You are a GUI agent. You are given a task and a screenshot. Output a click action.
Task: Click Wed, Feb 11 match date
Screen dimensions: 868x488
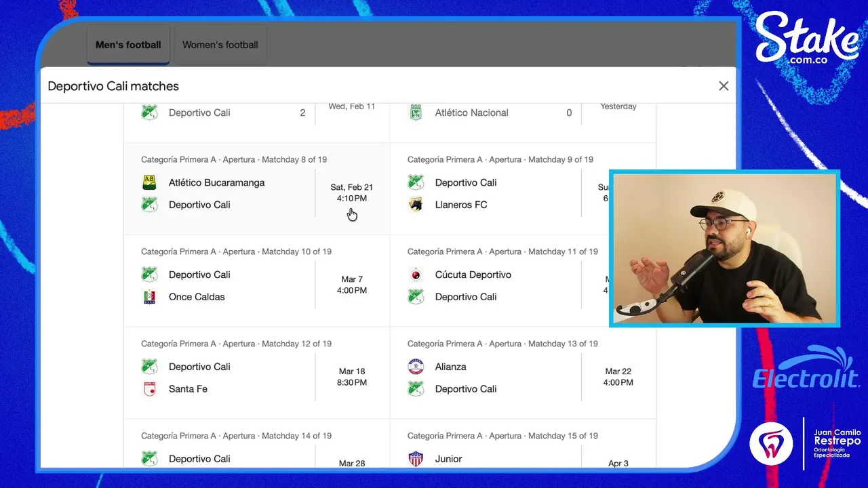[x=352, y=106]
